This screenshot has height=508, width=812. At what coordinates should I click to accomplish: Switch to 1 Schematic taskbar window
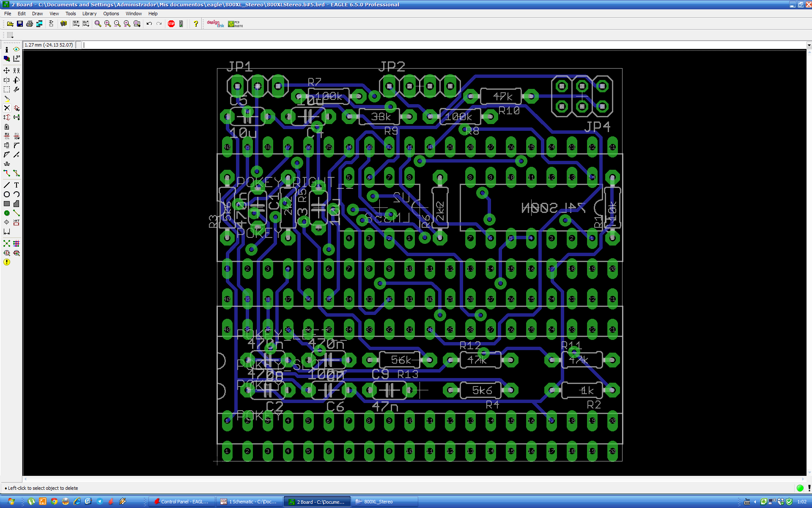click(x=249, y=502)
